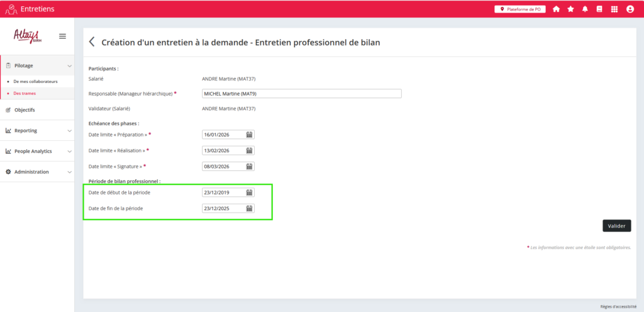644x312 pixels.
Task: Open calendar for Préparation deadline
Action: point(249,135)
